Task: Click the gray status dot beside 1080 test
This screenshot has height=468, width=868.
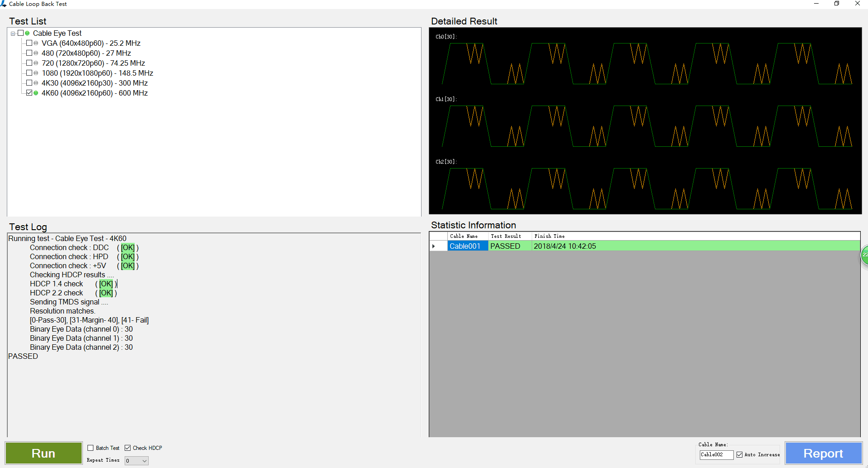Action: [36, 73]
